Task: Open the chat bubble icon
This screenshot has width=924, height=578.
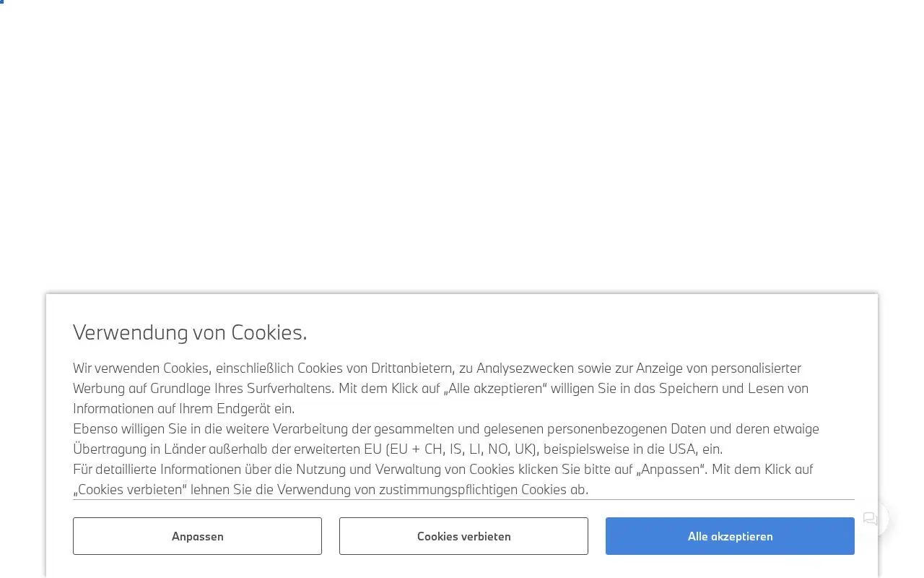Action: [x=870, y=519]
